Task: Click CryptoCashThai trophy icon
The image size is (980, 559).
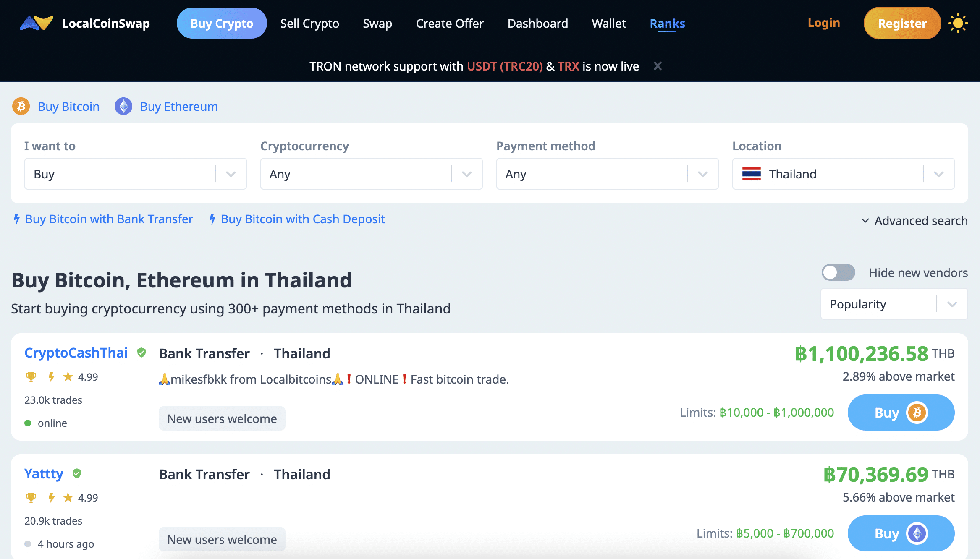Action: pyautogui.click(x=31, y=376)
